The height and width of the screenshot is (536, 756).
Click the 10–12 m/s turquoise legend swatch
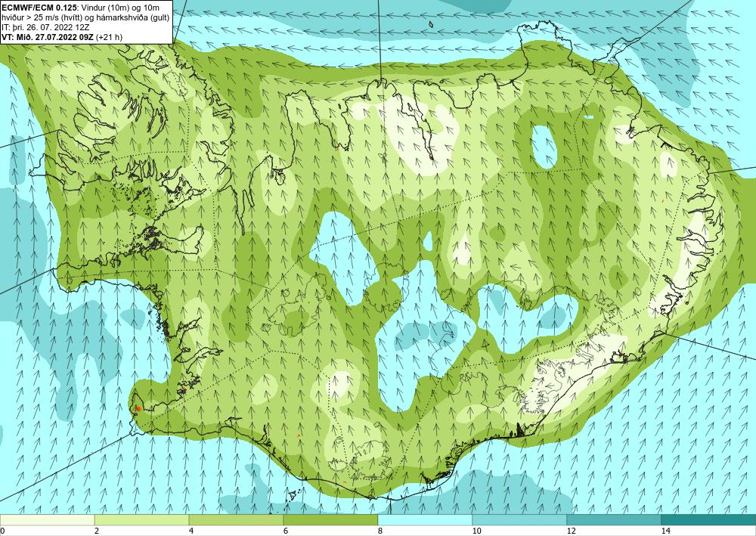pyautogui.click(x=520, y=519)
